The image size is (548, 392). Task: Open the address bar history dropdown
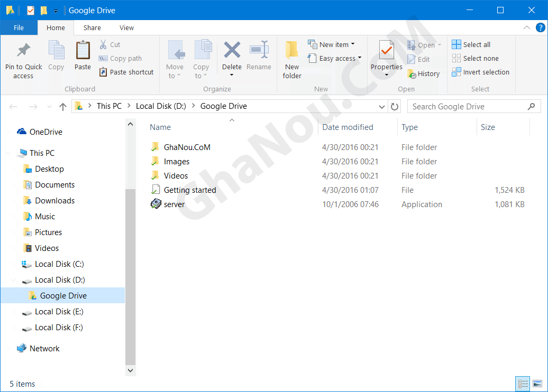click(382, 107)
